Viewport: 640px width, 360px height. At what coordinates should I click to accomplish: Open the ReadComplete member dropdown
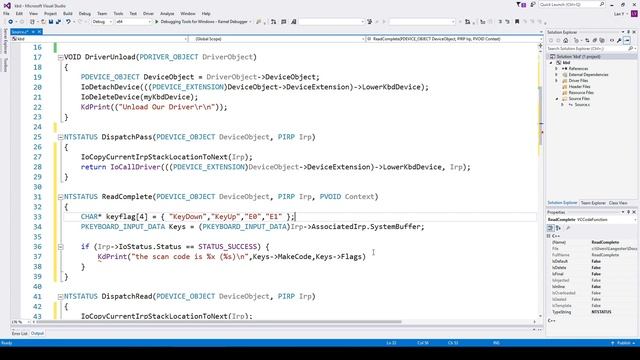click(454, 39)
